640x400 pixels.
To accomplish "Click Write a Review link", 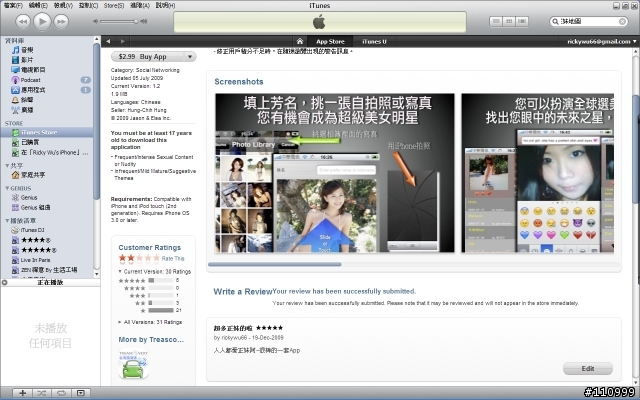I will point(242,291).
